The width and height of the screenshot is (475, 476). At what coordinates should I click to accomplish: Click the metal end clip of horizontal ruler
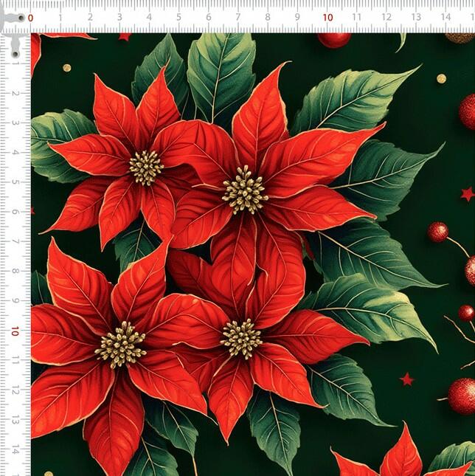pos(13,18)
